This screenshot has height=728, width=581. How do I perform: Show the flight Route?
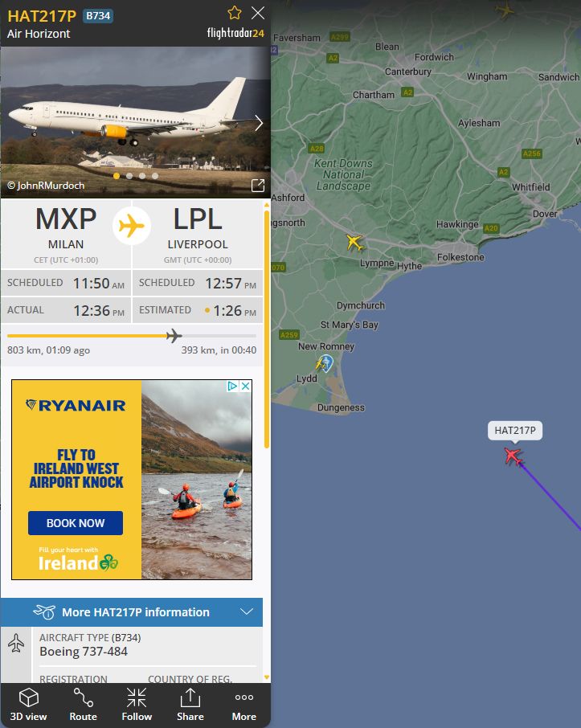pyautogui.click(x=83, y=705)
